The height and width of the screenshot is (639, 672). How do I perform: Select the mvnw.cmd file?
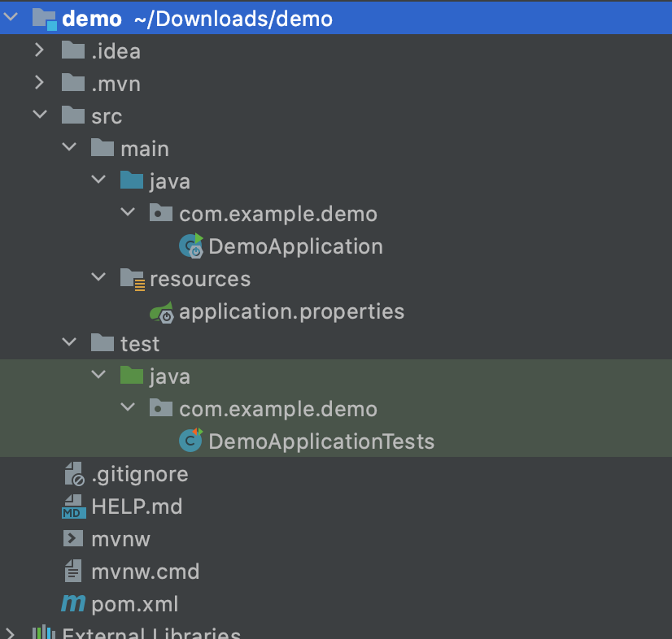click(x=146, y=572)
